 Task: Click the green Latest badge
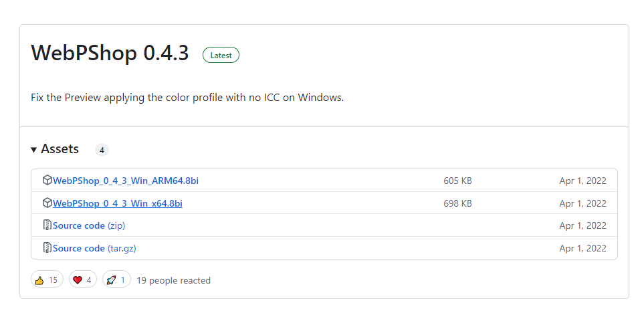(x=221, y=56)
